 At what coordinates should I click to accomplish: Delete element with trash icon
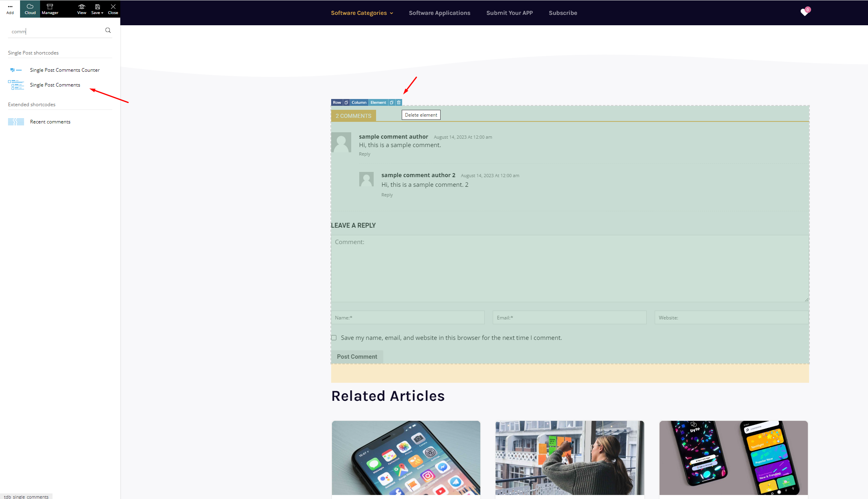[399, 103]
